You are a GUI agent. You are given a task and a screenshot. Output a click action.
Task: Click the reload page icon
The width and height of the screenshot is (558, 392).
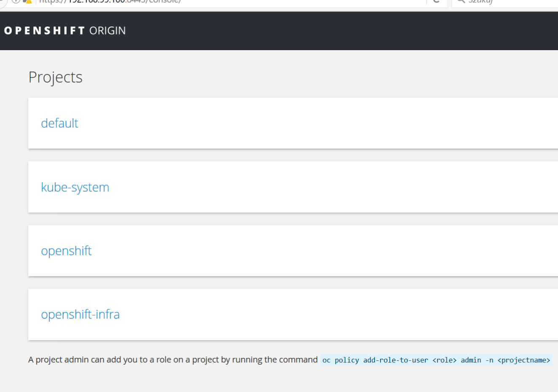(437, 1)
